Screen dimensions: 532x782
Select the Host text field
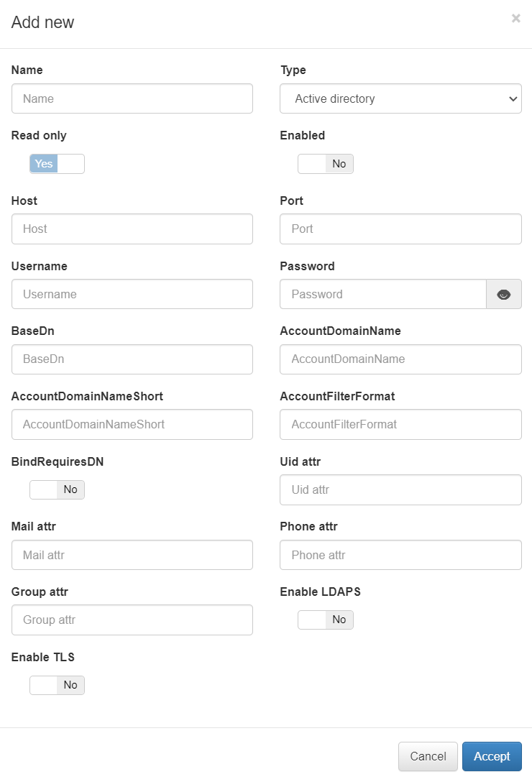coord(132,229)
